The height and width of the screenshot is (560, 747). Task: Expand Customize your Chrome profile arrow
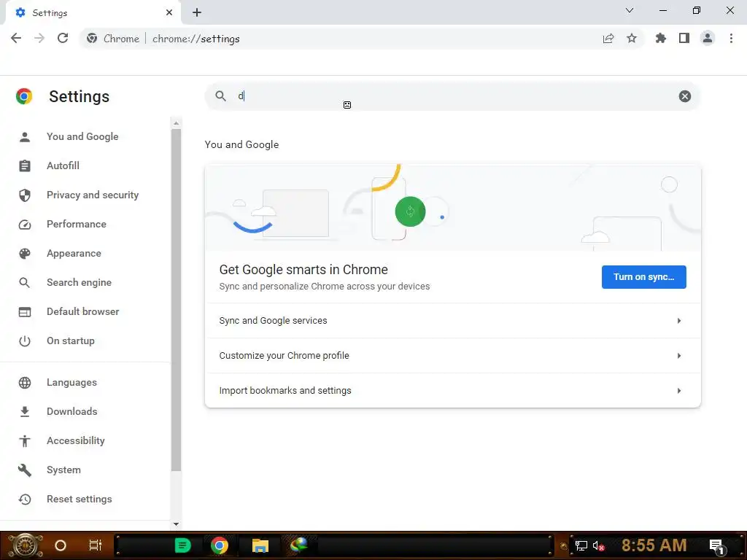click(x=679, y=356)
